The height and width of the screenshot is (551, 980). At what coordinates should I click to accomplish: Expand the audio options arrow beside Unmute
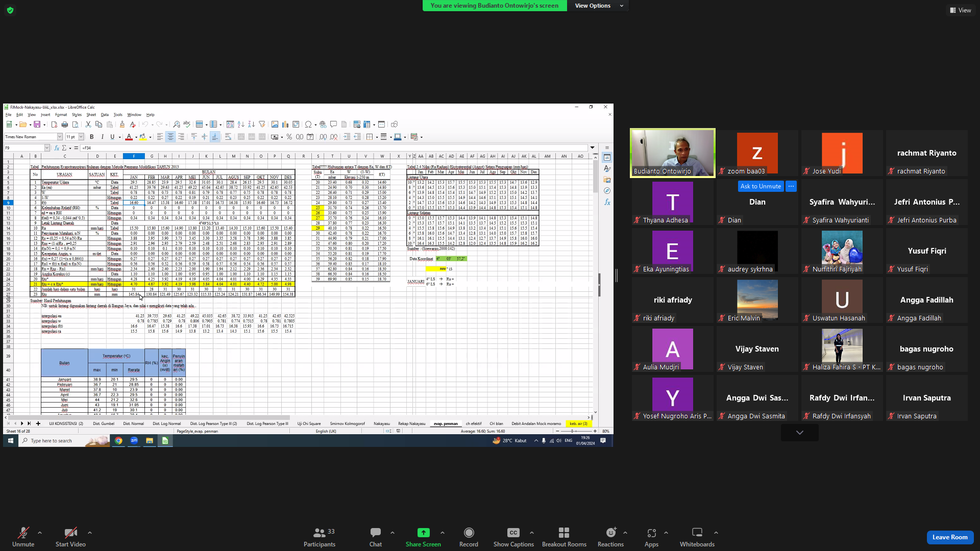coord(40,533)
